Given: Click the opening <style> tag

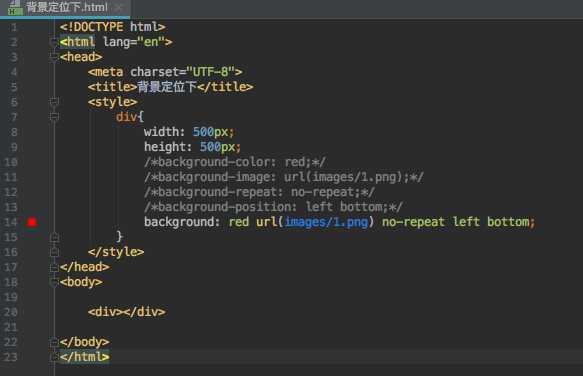Looking at the screenshot, I should [113, 102].
